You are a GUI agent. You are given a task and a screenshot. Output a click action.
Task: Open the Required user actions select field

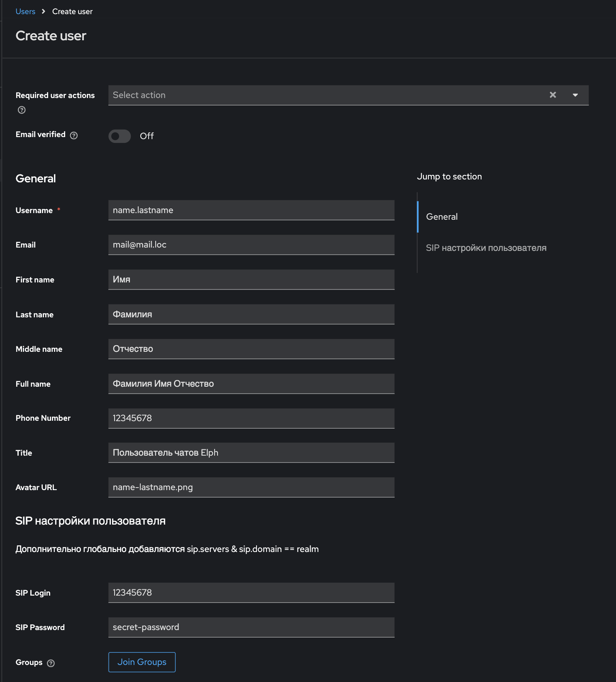click(x=324, y=95)
